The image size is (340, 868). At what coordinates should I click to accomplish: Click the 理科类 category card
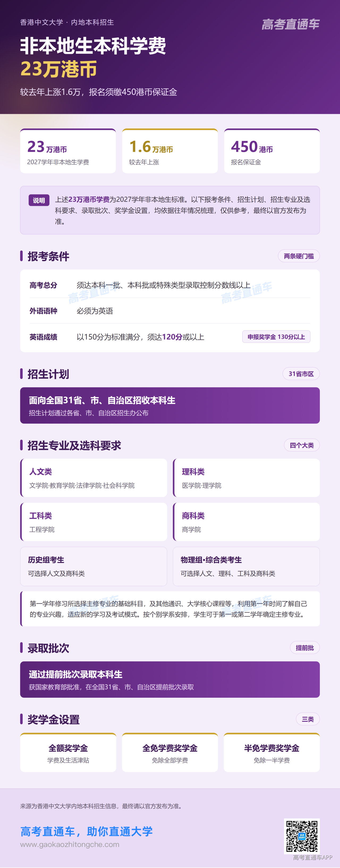[x=246, y=478]
